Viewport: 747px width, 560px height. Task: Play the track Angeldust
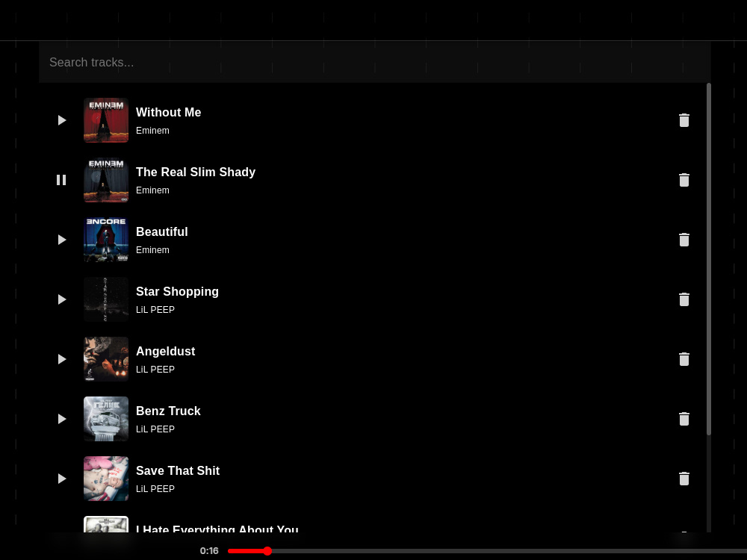pyautogui.click(x=62, y=359)
